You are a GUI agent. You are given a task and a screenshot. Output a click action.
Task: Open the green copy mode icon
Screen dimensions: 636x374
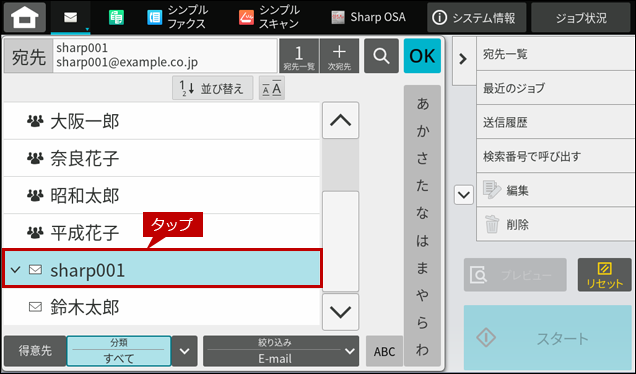116,18
